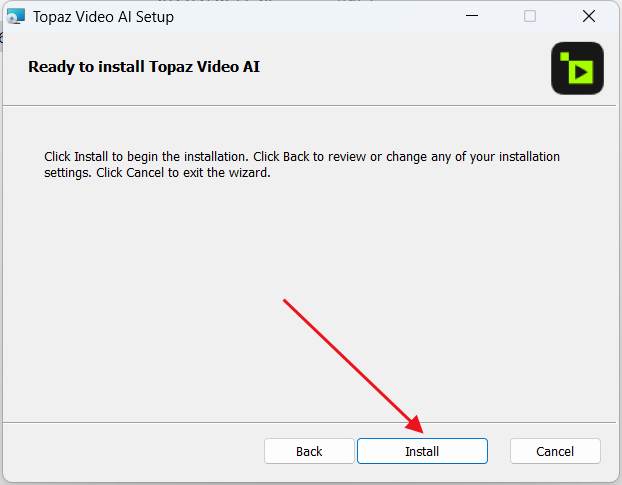Click the Topaz Video AI logo
This screenshot has height=485, width=622.
(577, 68)
